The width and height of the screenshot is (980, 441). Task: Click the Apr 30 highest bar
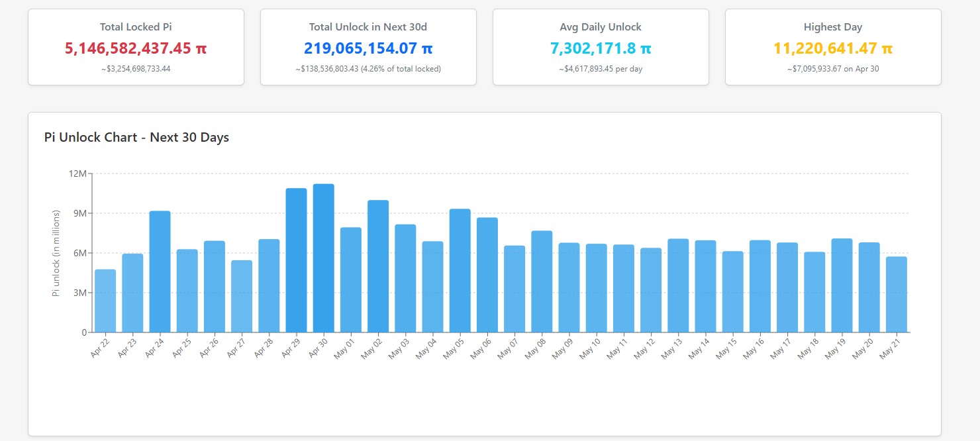[323, 258]
